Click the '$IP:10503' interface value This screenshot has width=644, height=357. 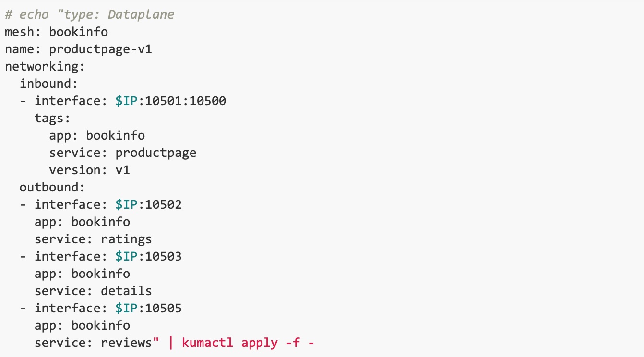point(148,256)
